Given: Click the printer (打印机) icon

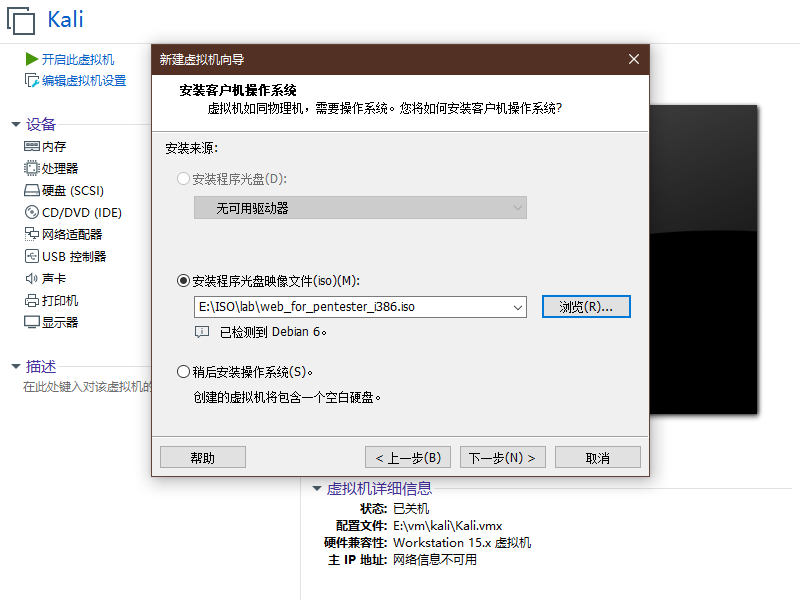Looking at the screenshot, I should [32, 301].
